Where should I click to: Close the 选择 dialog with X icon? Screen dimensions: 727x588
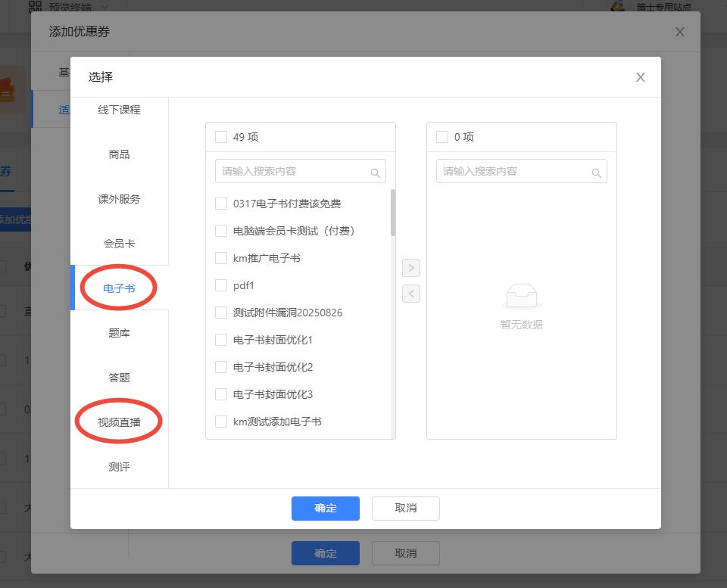point(640,77)
